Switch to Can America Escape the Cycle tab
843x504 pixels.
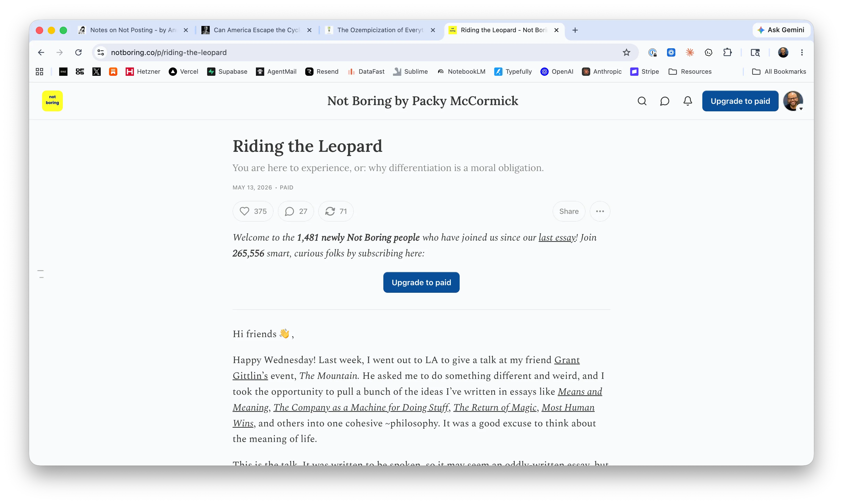256,30
